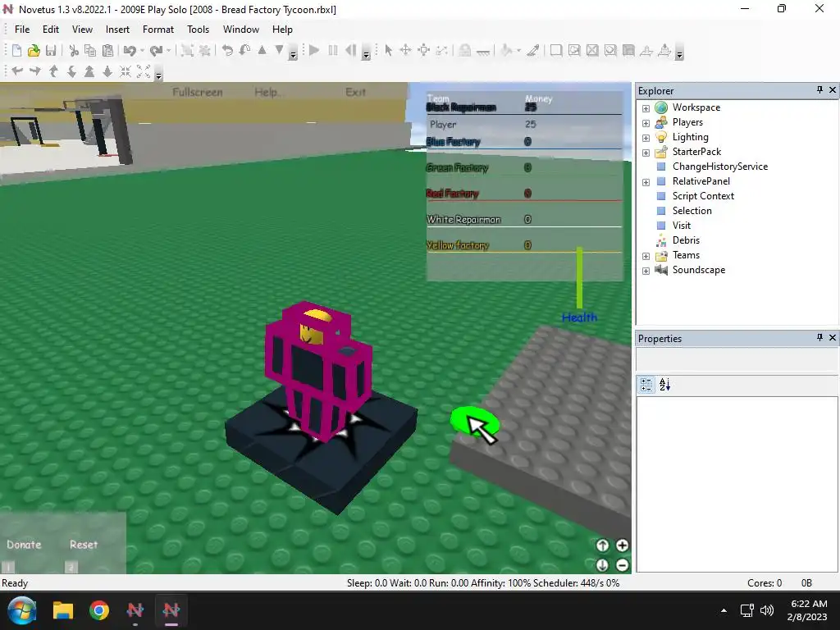840x630 pixels.
Task: Select the dropper tool icon
Action: point(533,50)
